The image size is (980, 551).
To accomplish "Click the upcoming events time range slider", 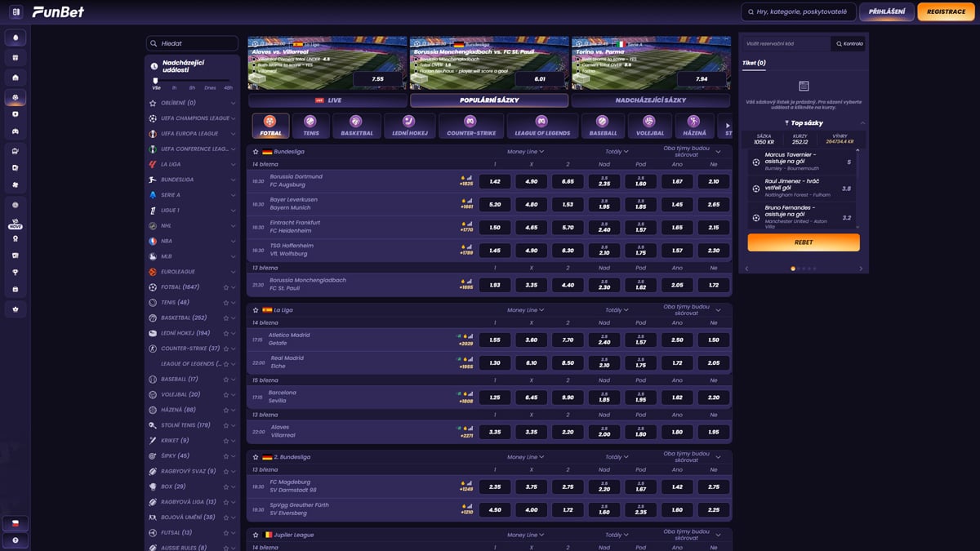I will (x=192, y=80).
